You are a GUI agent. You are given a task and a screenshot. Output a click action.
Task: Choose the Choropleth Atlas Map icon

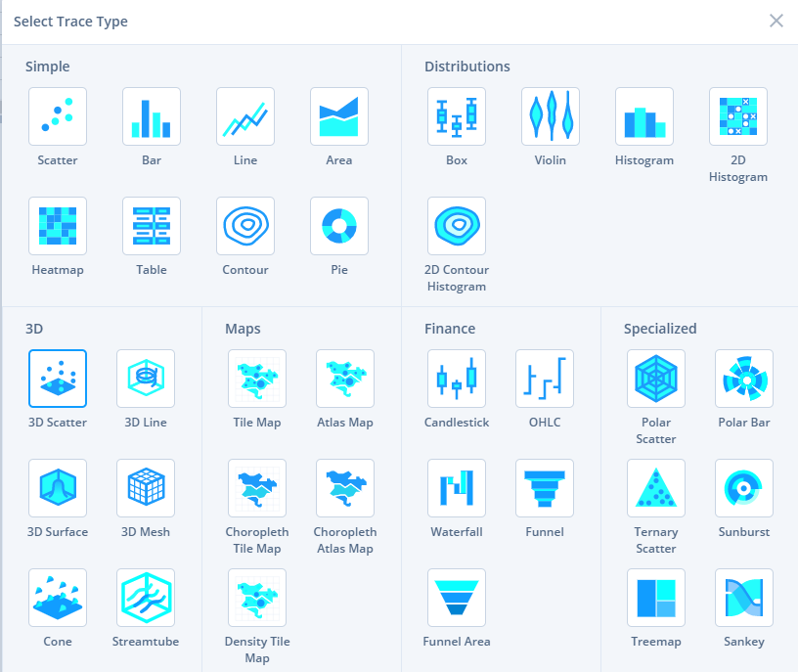tap(345, 488)
